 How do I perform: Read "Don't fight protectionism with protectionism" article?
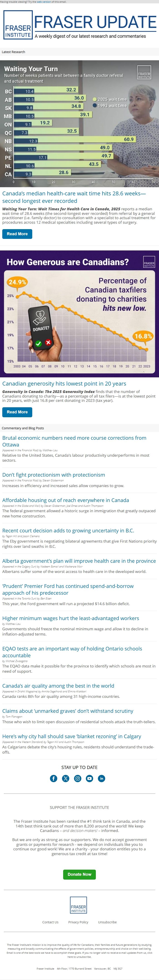[x=54, y=475]
